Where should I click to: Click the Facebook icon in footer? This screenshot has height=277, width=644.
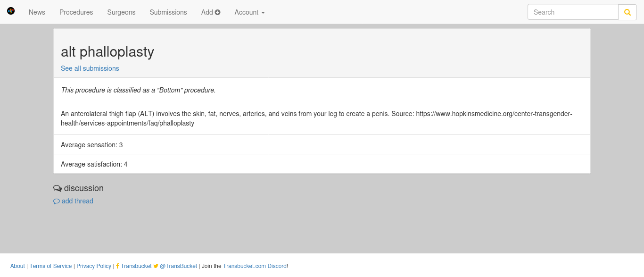pos(117,266)
